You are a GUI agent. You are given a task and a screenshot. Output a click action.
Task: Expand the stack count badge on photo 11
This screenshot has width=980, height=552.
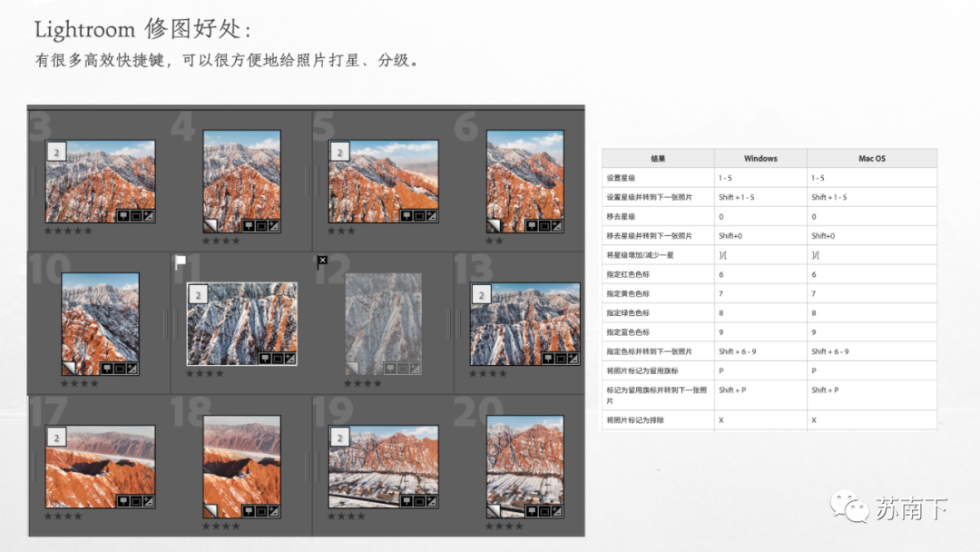[198, 294]
